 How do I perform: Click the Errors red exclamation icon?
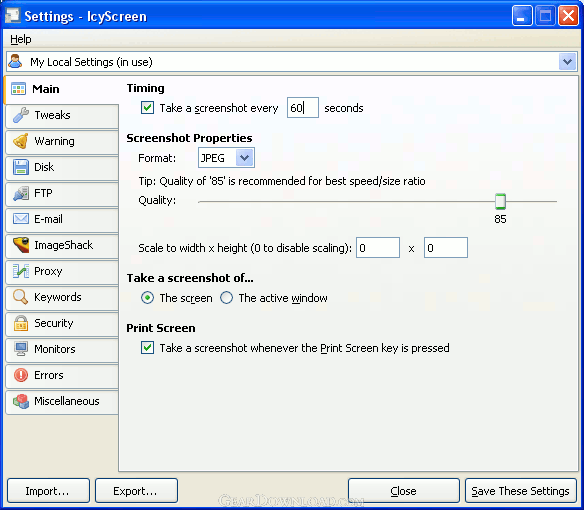pos(21,375)
